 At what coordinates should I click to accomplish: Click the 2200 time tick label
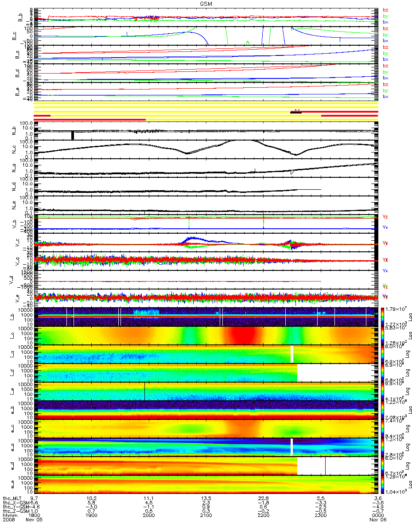click(x=263, y=515)
